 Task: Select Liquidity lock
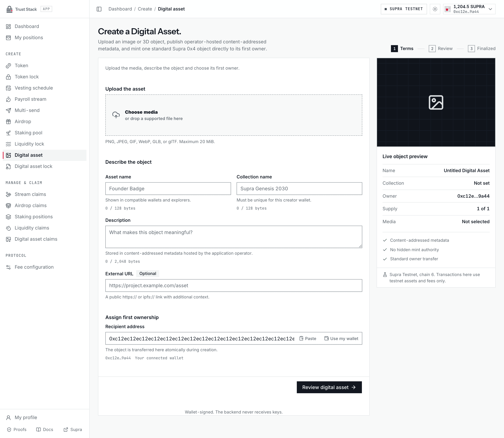point(44,144)
